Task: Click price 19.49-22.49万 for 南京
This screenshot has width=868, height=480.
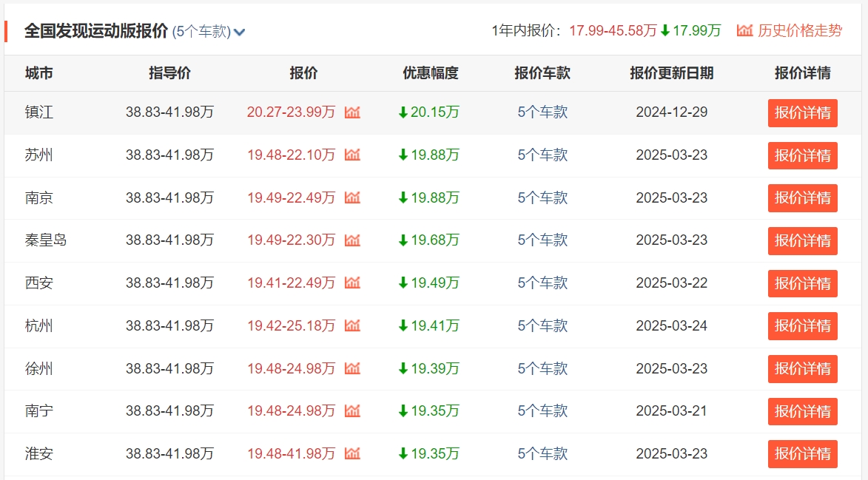Action: tap(291, 197)
